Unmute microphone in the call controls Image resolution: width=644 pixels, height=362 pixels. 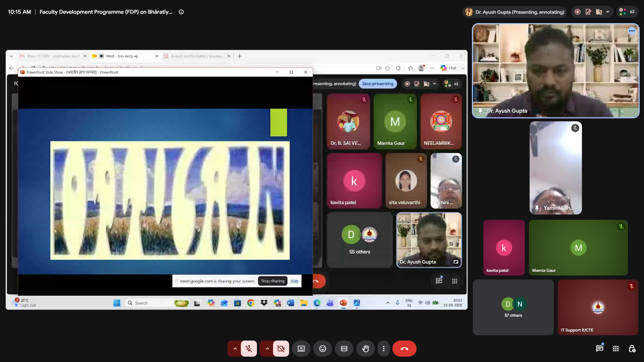pyautogui.click(x=249, y=349)
